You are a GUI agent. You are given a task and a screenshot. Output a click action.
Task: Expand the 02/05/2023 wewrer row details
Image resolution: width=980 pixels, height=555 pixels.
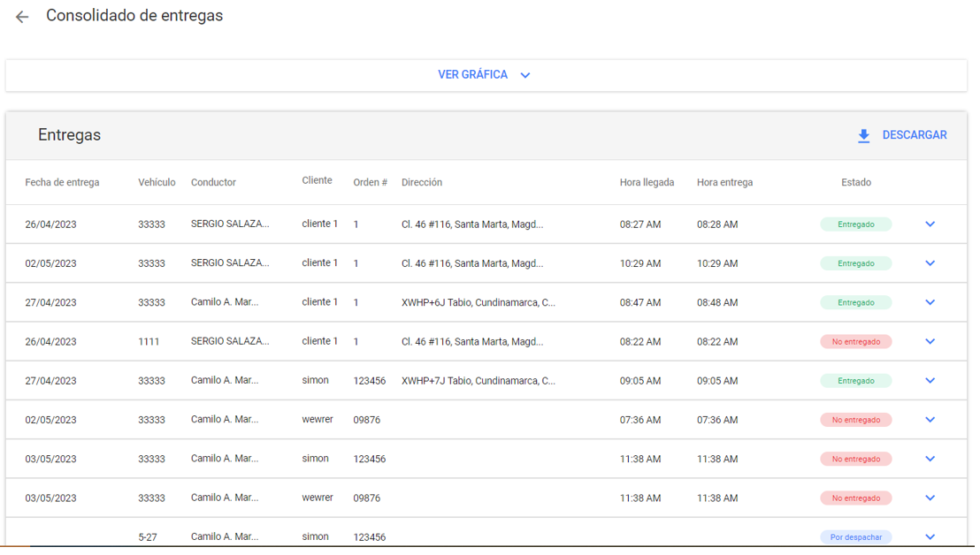coord(930,420)
